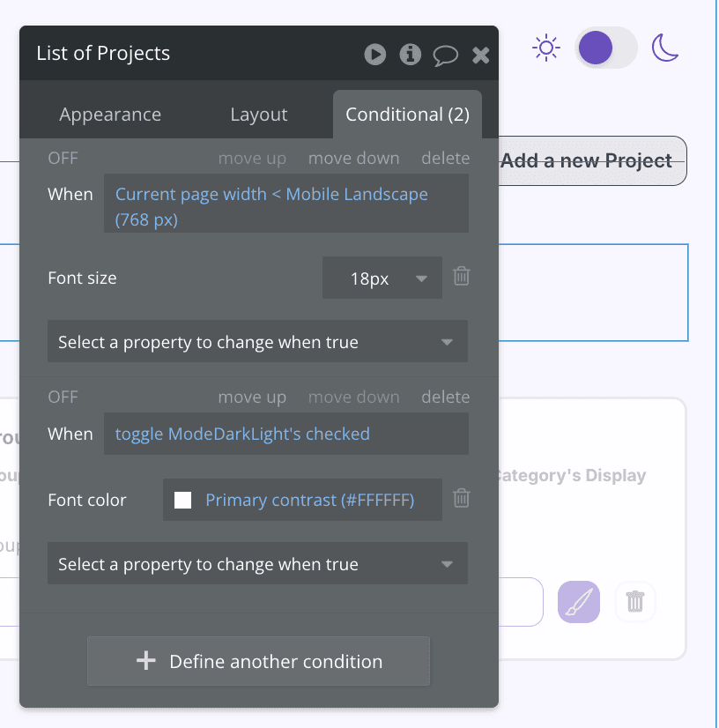Click the trash icon beside the paintbrush button
The image size is (719, 728).
635,602
